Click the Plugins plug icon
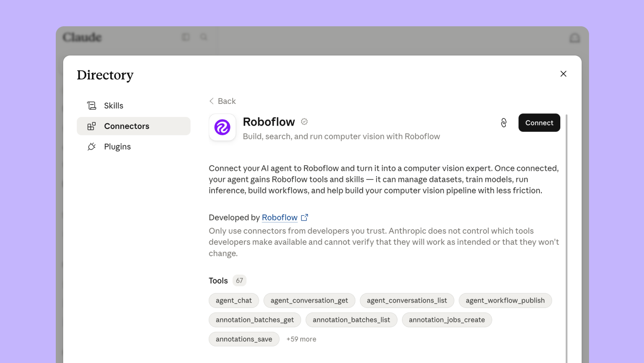Image resolution: width=644 pixels, height=363 pixels. pos(91,147)
